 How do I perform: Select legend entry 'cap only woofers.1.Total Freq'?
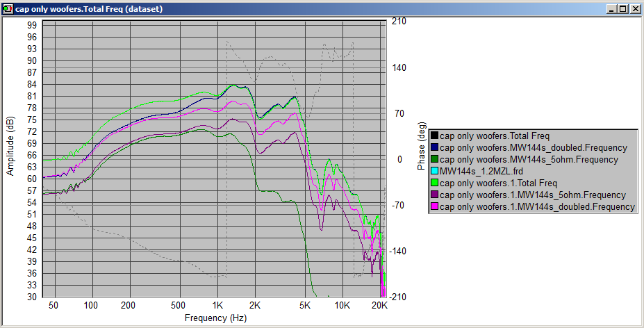pyautogui.click(x=498, y=183)
